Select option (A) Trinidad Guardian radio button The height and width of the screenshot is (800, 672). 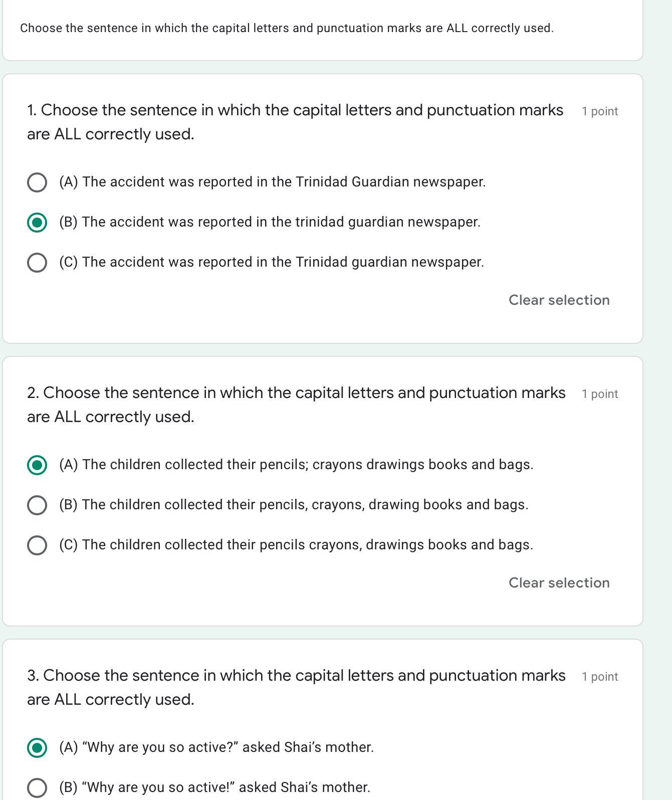pos(37,182)
